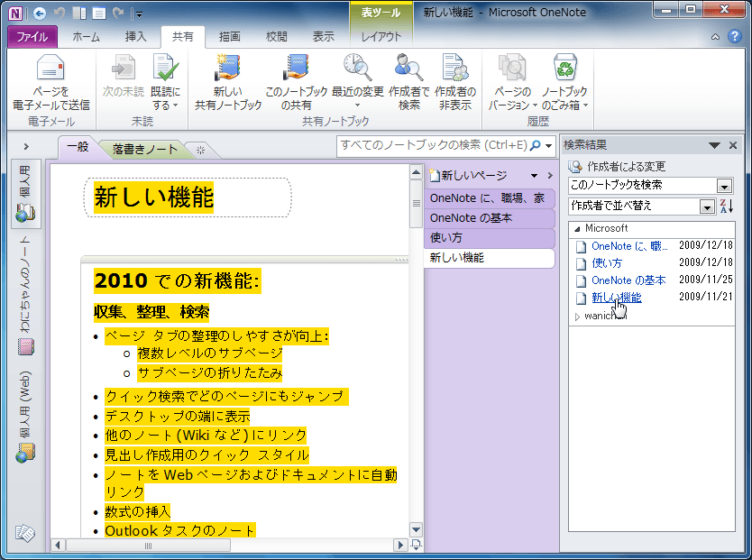The image size is (752, 560).
Task: Select page tab 'OneNote に、職場、家'
Action: tap(489, 198)
